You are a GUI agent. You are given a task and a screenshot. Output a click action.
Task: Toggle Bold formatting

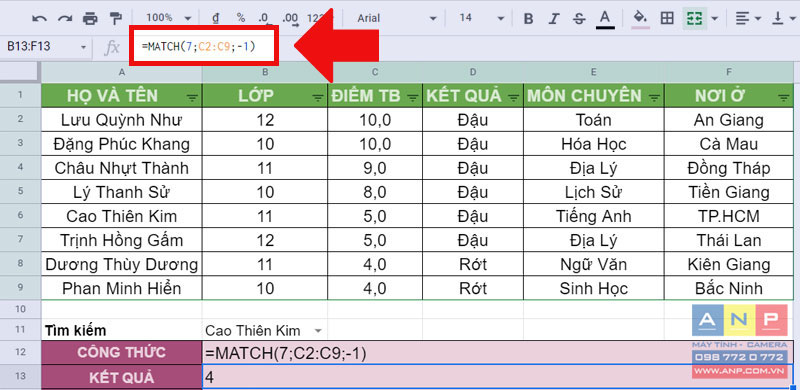pyautogui.click(x=529, y=19)
